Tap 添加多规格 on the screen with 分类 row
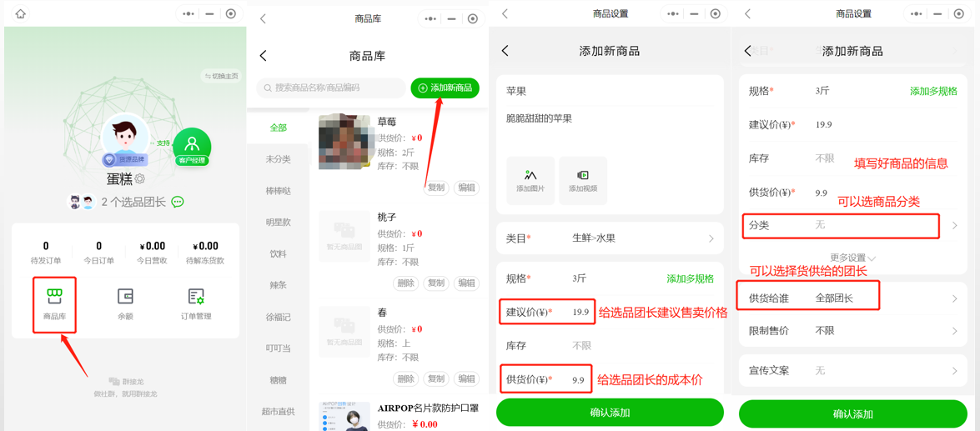Viewport: 980px width, 431px height. [934, 91]
